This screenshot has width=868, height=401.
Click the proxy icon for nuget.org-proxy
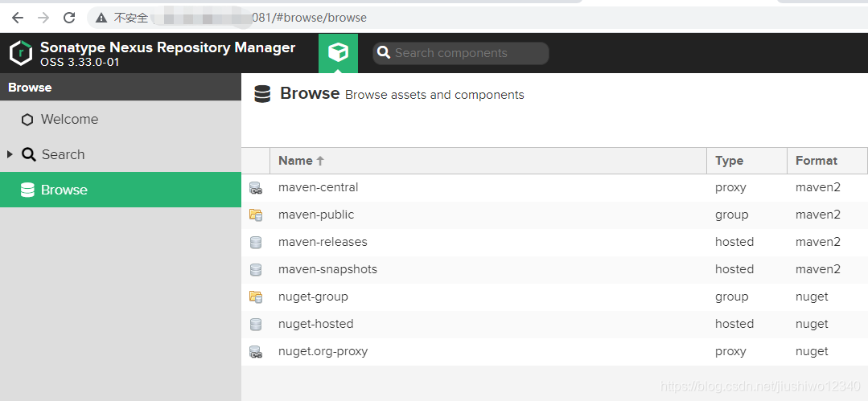click(x=255, y=351)
